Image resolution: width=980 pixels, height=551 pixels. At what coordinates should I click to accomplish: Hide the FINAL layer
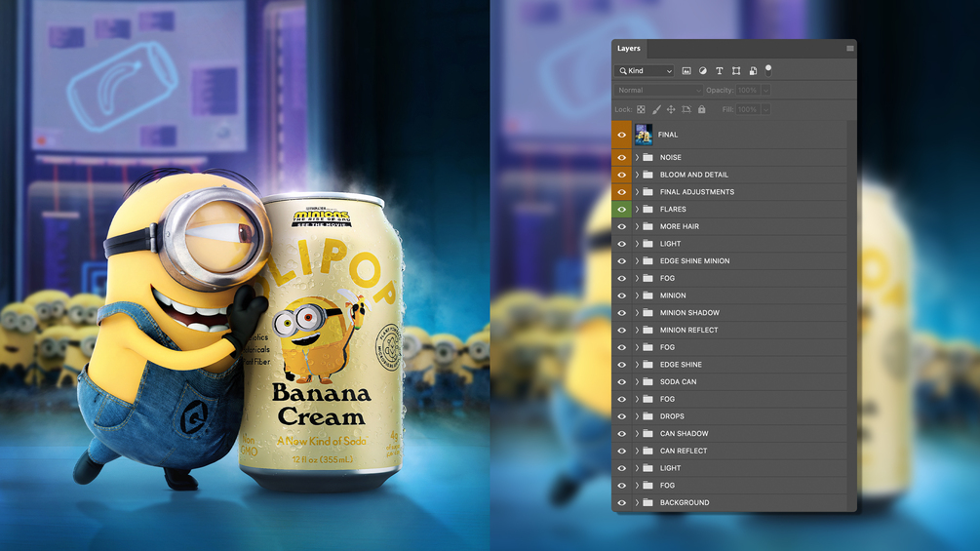[622, 135]
